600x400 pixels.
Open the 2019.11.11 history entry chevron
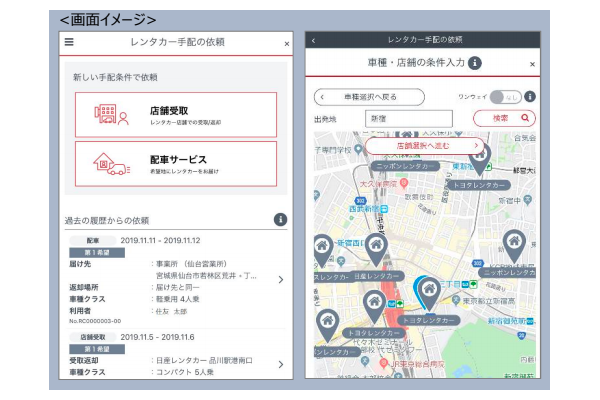280,279
